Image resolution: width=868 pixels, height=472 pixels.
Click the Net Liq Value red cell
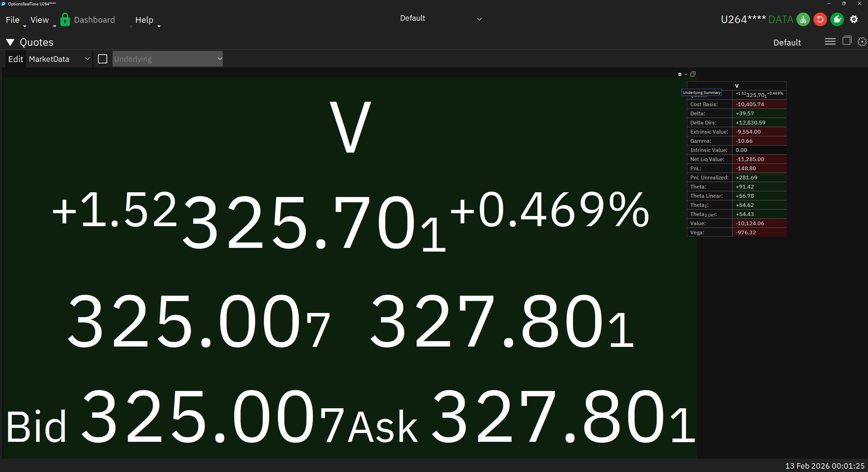coord(759,159)
